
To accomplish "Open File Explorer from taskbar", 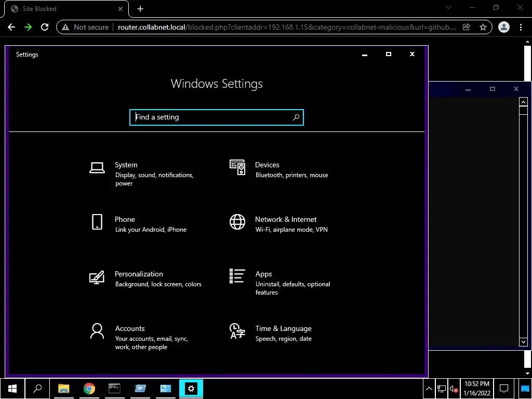I will pyautogui.click(x=63, y=389).
